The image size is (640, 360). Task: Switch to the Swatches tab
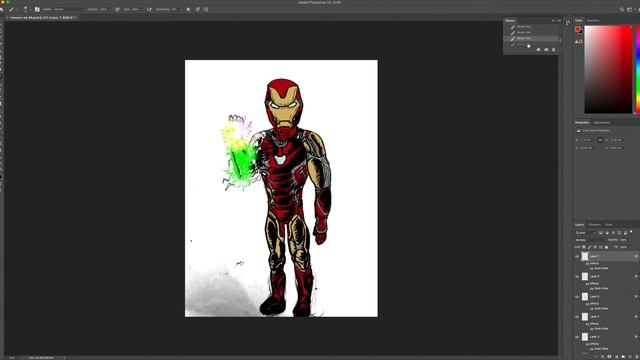pos(593,20)
